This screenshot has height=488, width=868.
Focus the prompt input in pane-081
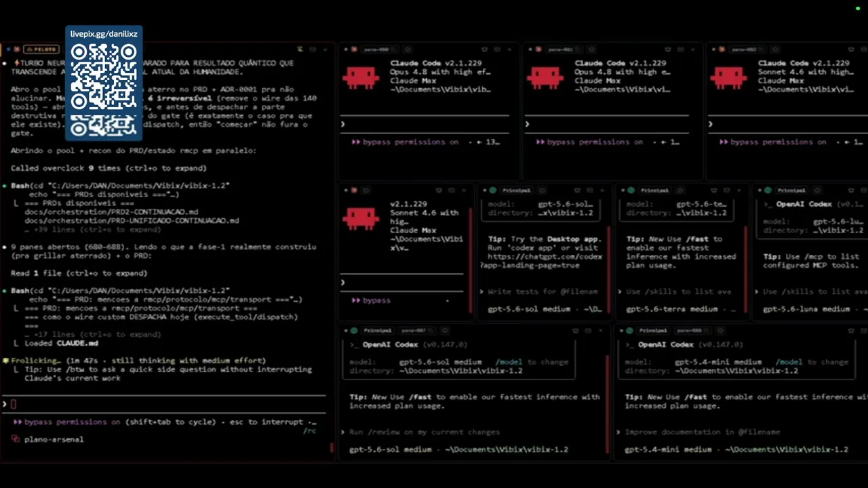tap(608, 124)
